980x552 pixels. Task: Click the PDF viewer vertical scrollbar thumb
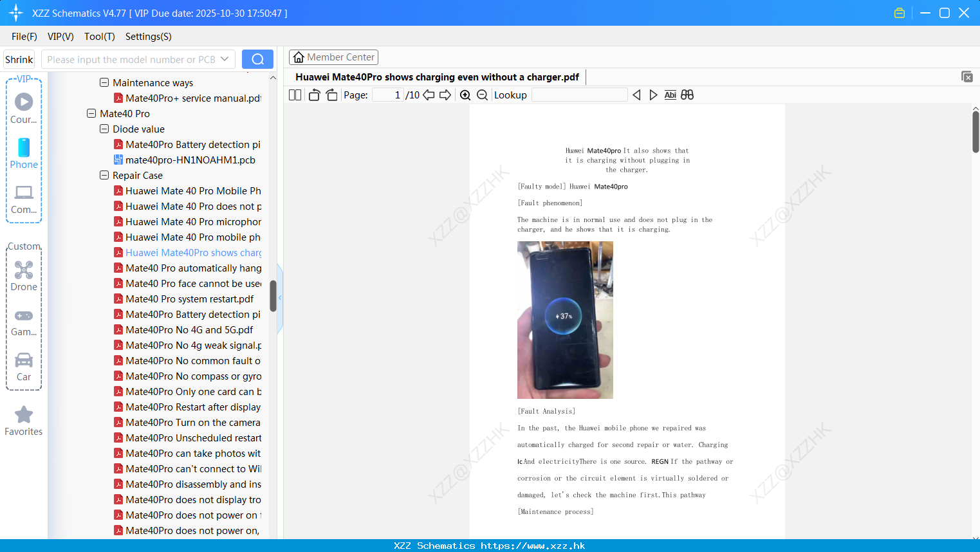pyautogui.click(x=975, y=131)
